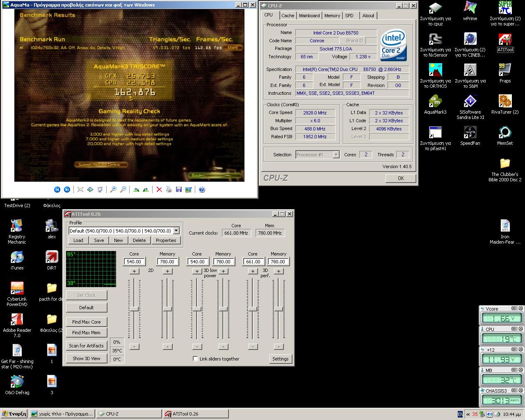Viewport: 525px width, 420px height.
Task: Open ATITool Settings button
Action: click(x=281, y=359)
